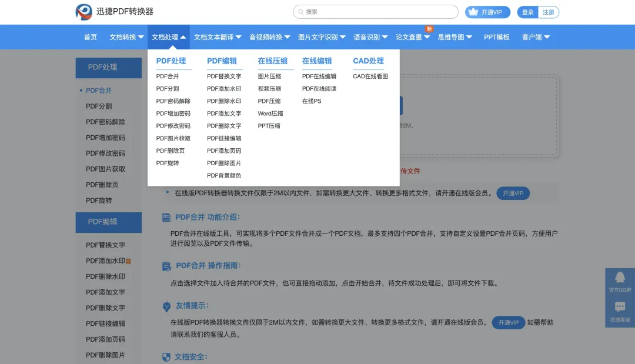Open CAD在线看图 in the dropdown
The height and width of the screenshot is (364, 635).
coord(370,76)
